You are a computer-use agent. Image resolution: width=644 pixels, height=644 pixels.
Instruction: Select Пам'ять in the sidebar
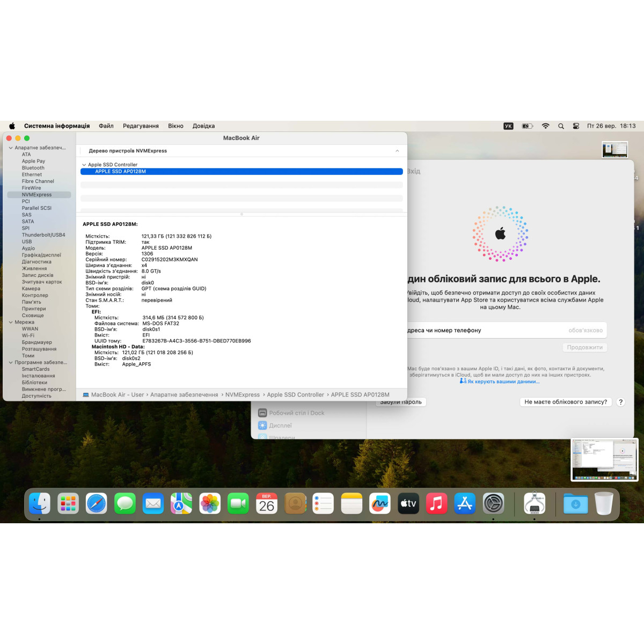[31, 302]
